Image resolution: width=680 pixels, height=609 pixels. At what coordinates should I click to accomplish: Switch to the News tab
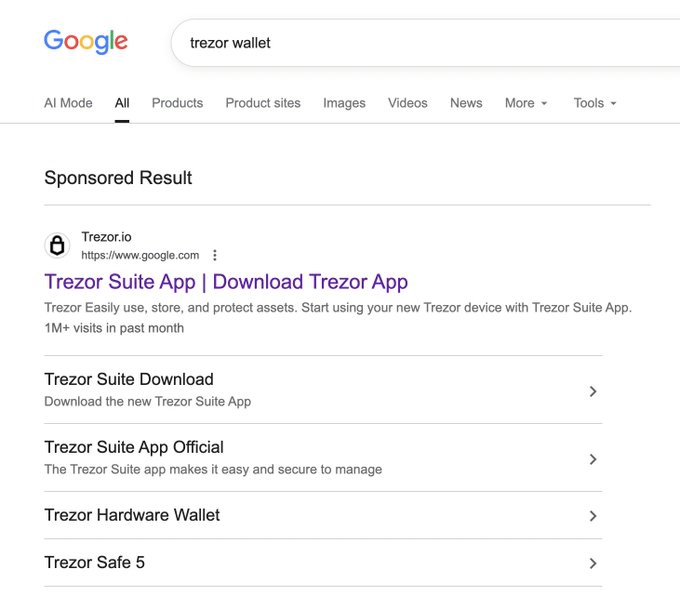point(466,103)
